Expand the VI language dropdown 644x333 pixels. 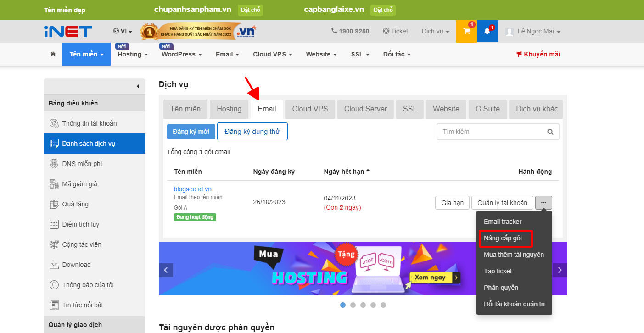pos(123,31)
